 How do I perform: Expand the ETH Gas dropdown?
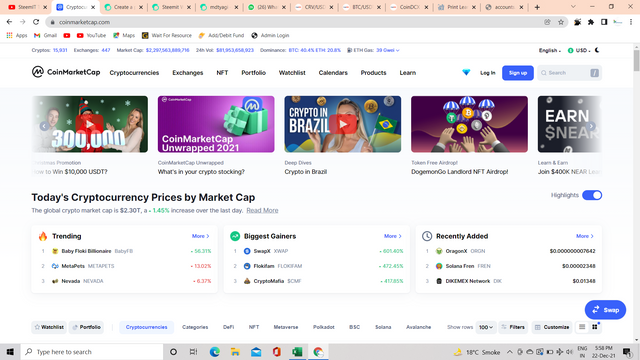coord(387,50)
